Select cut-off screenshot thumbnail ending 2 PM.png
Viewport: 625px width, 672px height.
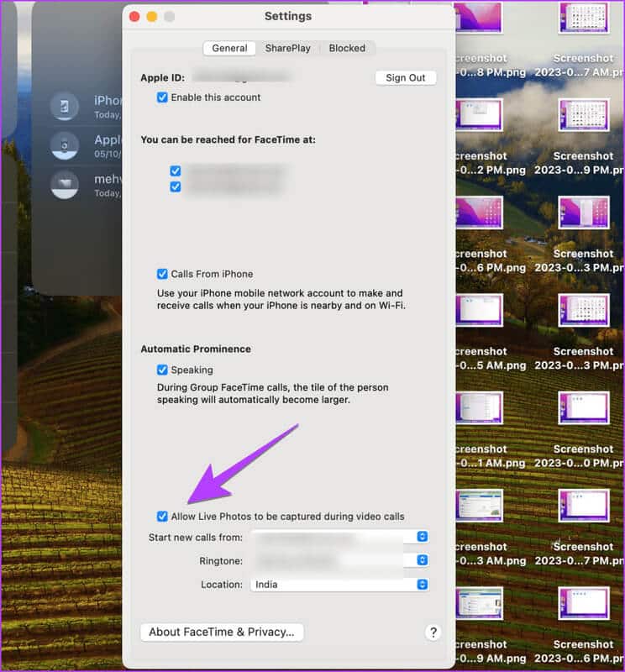coord(479,115)
